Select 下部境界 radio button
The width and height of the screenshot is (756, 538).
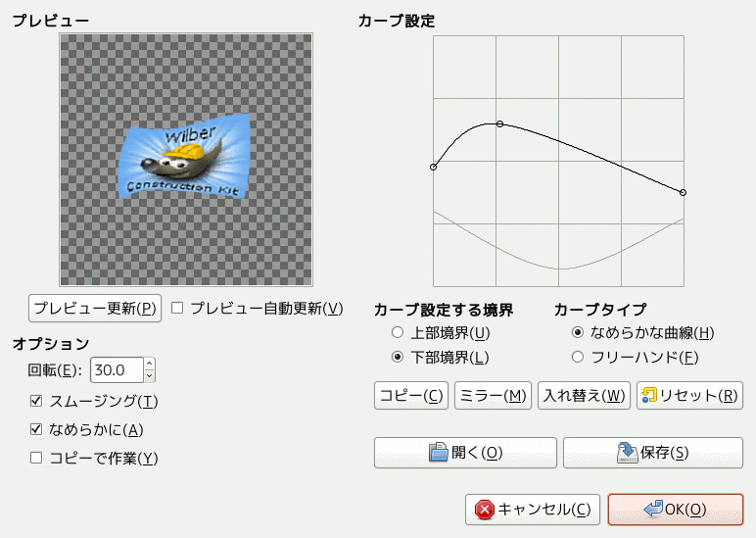(397, 357)
